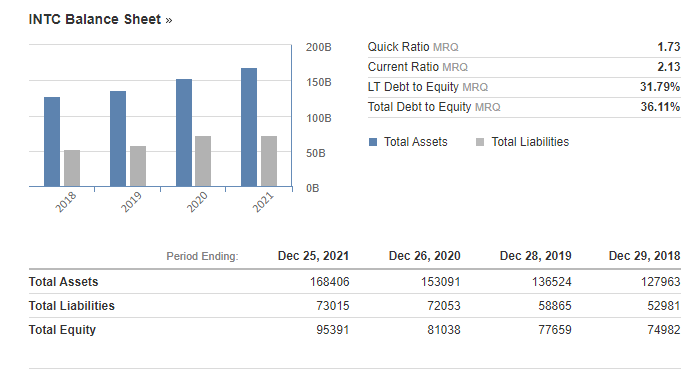Click the Dec 29, 2018 column header
The image size is (691, 369).
click(x=644, y=256)
